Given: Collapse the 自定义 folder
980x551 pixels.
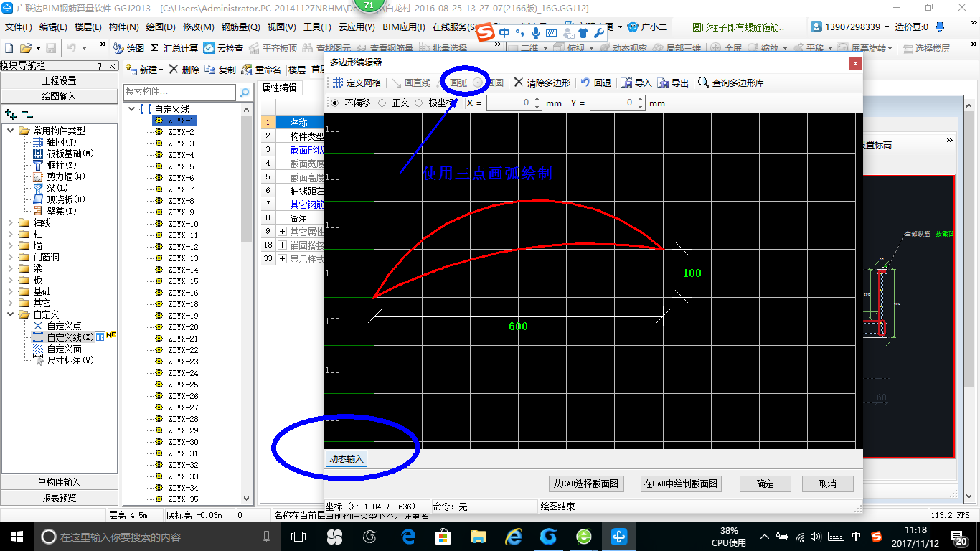Looking at the screenshot, I should 11,314.
